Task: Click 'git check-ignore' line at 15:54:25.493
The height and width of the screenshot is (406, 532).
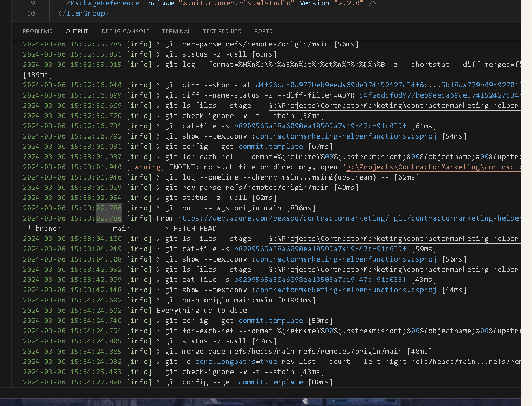Action: (173, 371)
